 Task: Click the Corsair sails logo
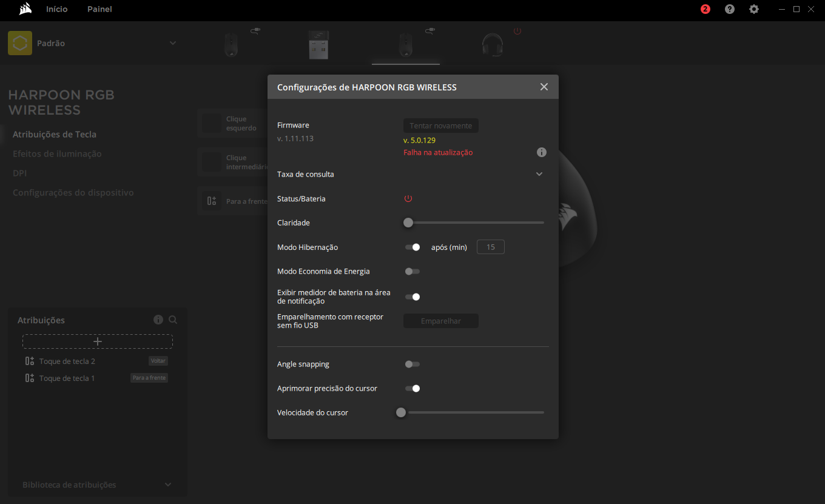(25, 9)
